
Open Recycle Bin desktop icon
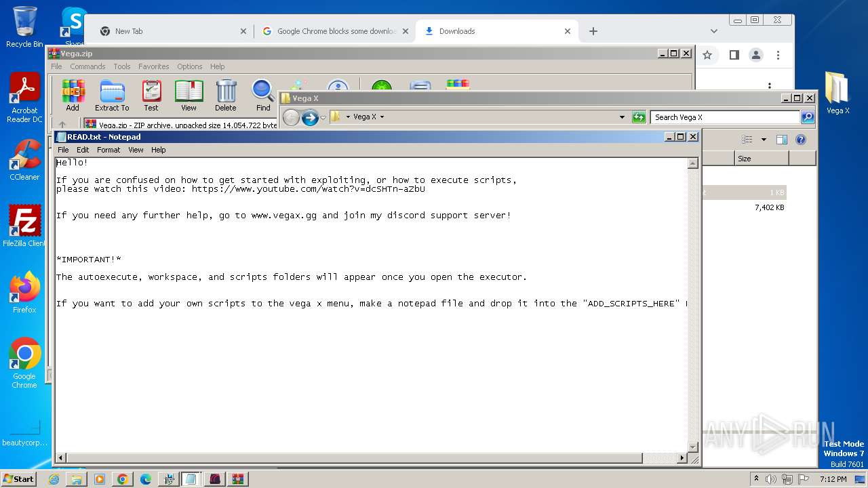(24, 27)
